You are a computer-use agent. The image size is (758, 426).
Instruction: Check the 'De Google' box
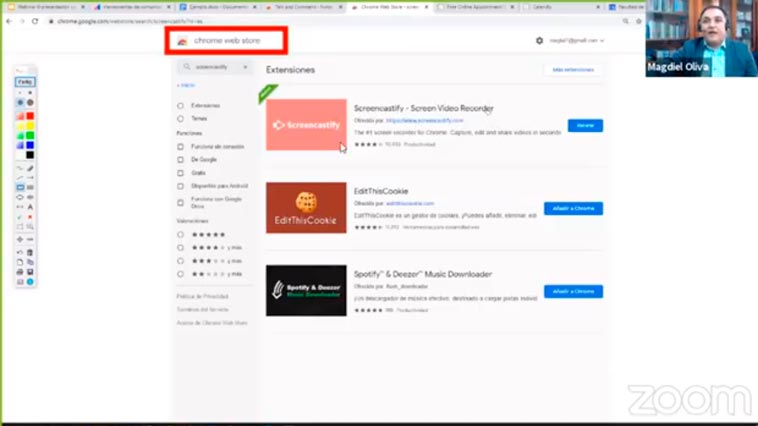click(x=180, y=160)
